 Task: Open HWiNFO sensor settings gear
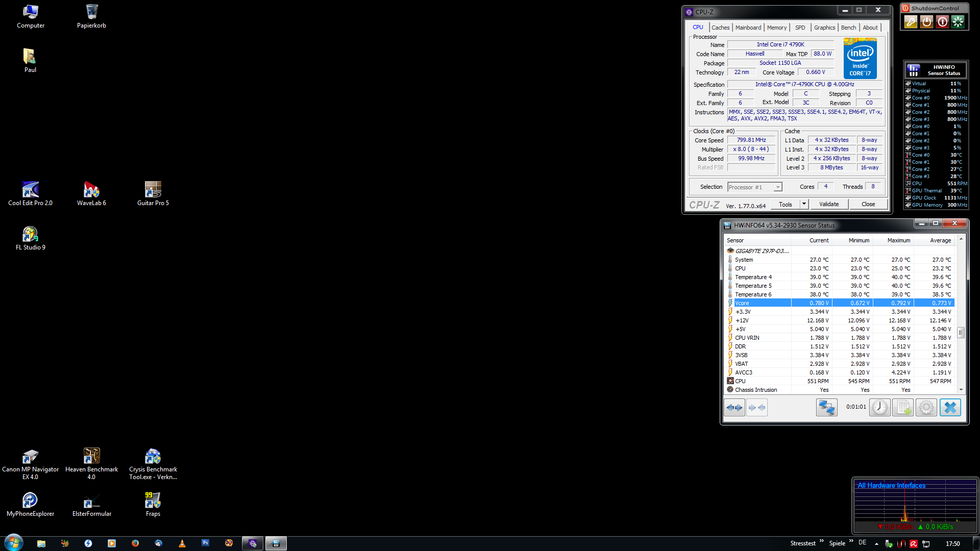[x=926, y=407]
